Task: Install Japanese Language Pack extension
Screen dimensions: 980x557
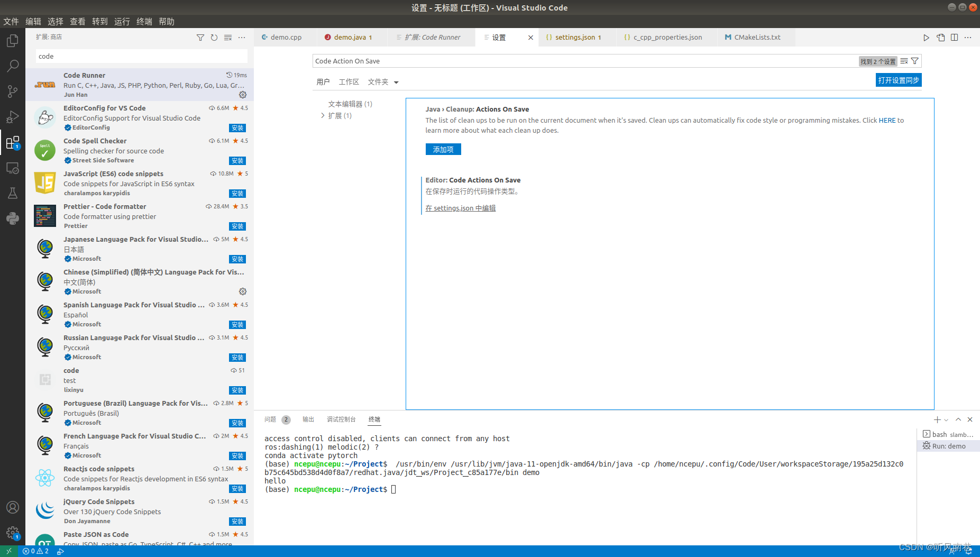Action: click(x=237, y=259)
